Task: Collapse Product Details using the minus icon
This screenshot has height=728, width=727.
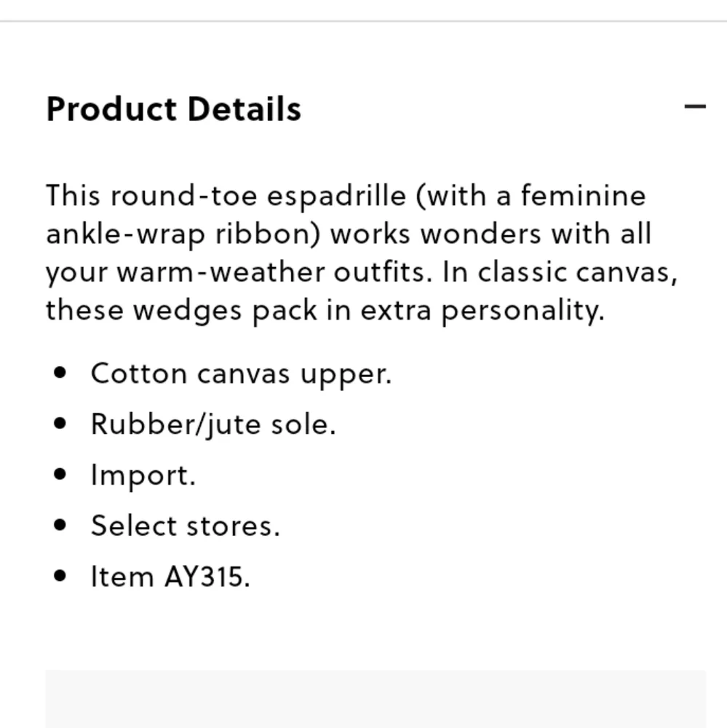Action: coord(694,107)
